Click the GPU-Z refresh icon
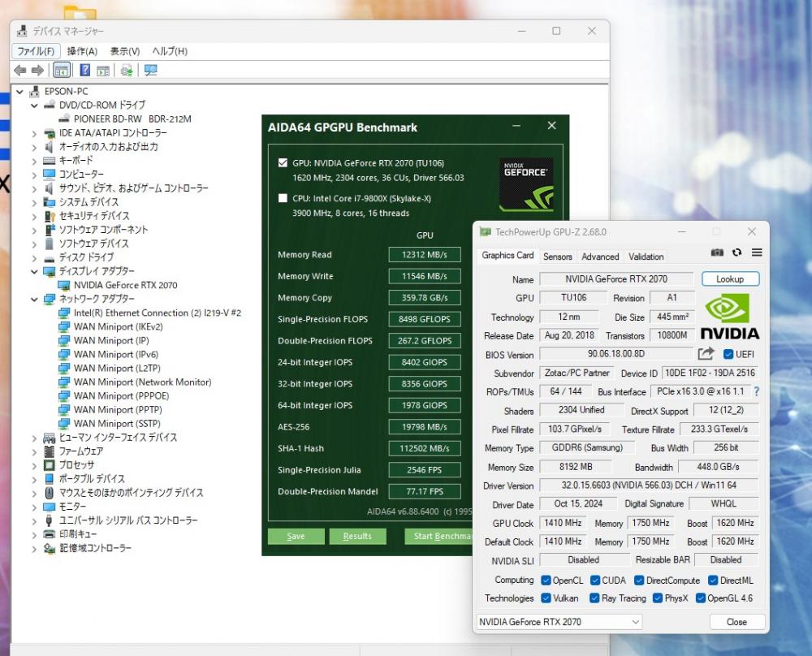Viewport: 812px width, 656px height. click(737, 252)
